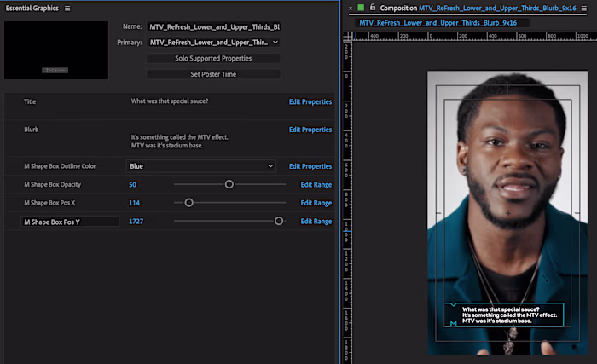This screenshot has width=597, height=364.
Task: Click the M Shape Box Pos Y slider handle
Action: click(279, 221)
